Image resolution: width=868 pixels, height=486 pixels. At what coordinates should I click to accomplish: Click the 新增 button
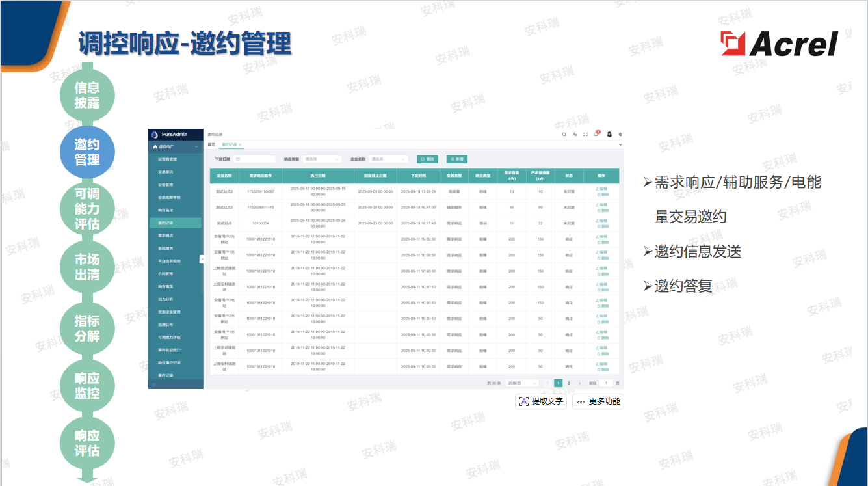[x=456, y=159]
